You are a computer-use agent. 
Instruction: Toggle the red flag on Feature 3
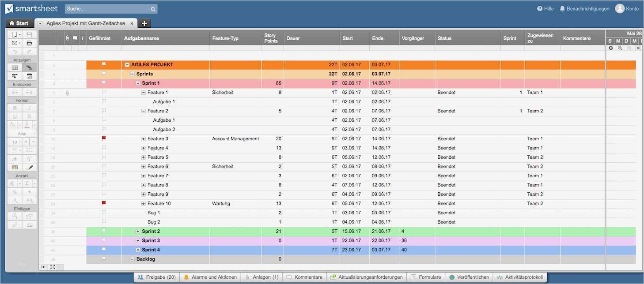coord(104,138)
